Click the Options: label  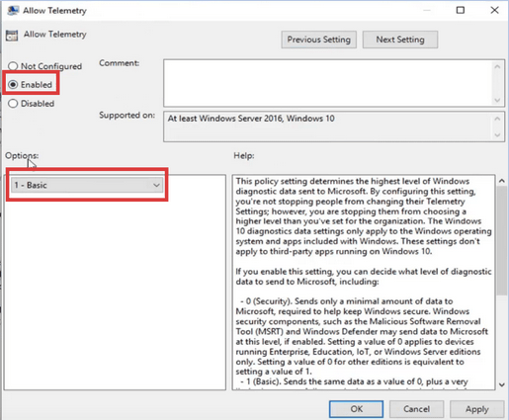tap(22, 155)
